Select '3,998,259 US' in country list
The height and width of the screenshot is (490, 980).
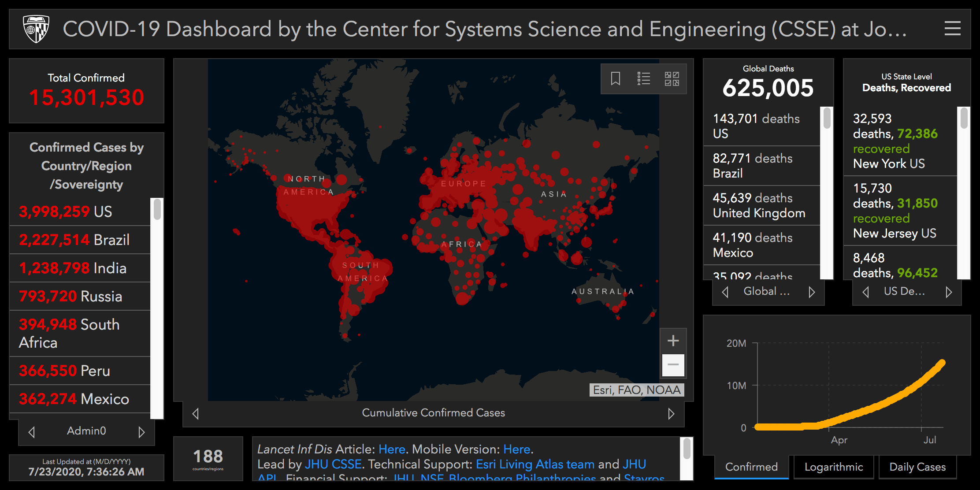pos(80,212)
